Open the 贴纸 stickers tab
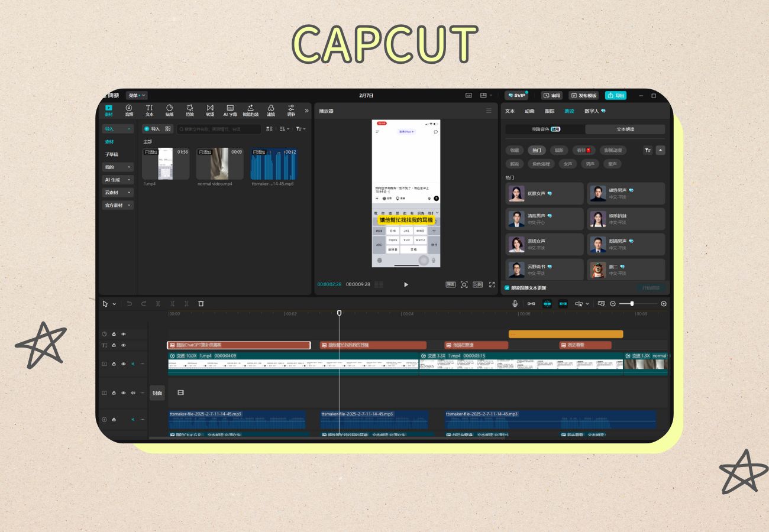The height and width of the screenshot is (532, 769). [169, 111]
